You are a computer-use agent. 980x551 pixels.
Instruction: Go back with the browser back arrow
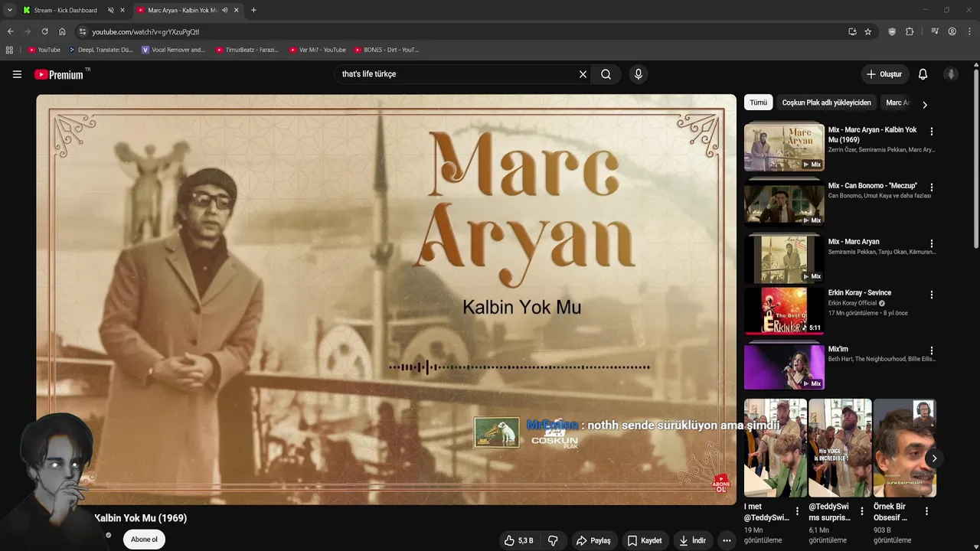tap(10, 31)
